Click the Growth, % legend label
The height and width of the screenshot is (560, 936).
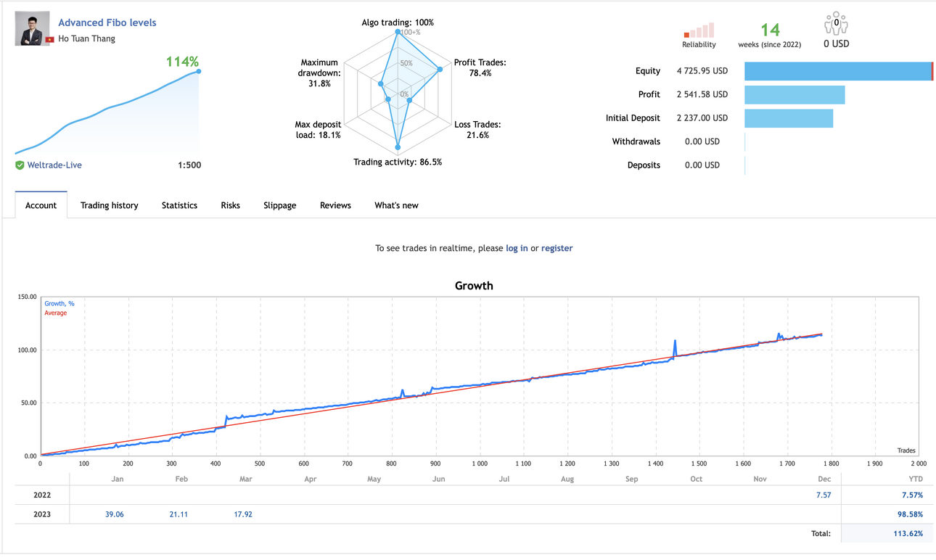(59, 304)
